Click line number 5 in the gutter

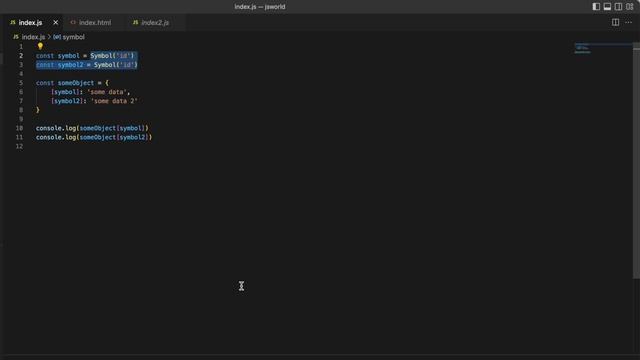(21, 83)
